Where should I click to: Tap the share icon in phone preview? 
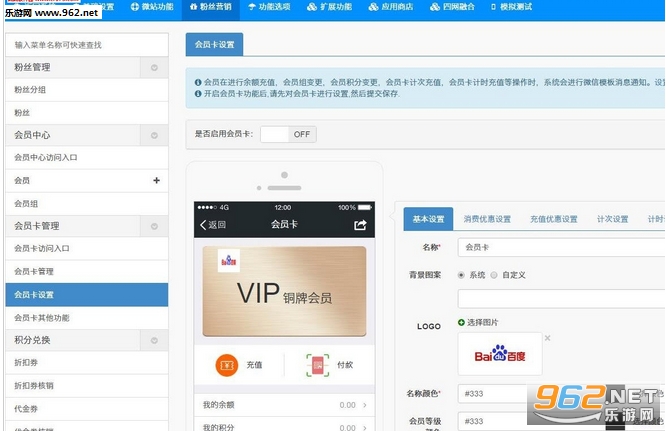(x=360, y=225)
